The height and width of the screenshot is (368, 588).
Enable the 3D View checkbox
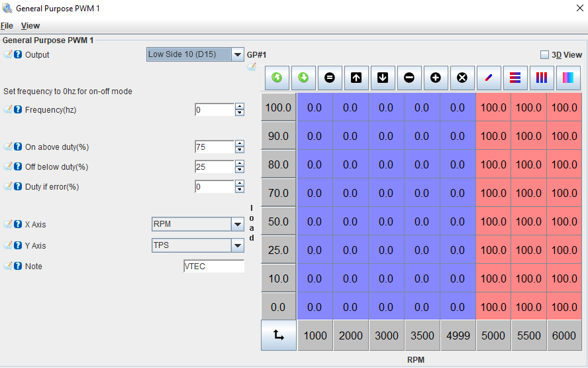pos(544,55)
